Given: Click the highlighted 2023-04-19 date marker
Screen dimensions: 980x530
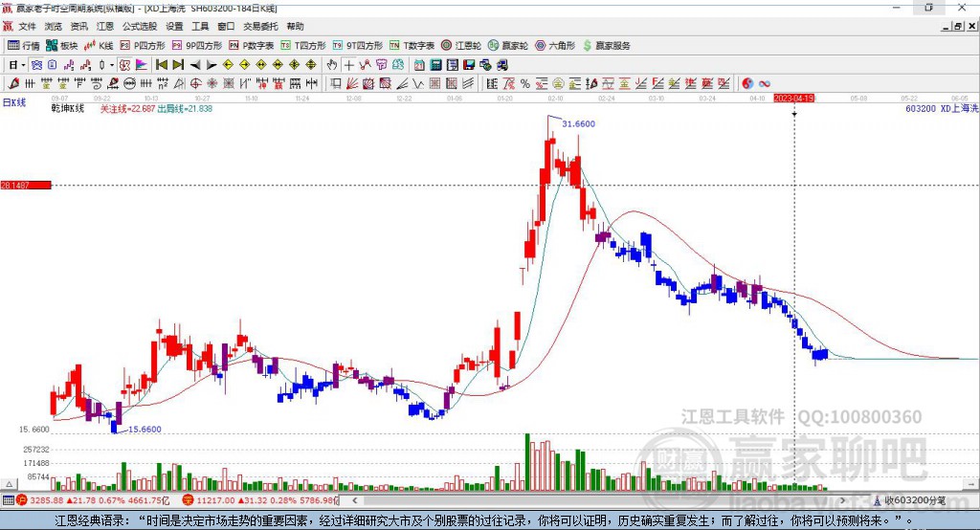Looking at the screenshot, I should pos(793,99).
